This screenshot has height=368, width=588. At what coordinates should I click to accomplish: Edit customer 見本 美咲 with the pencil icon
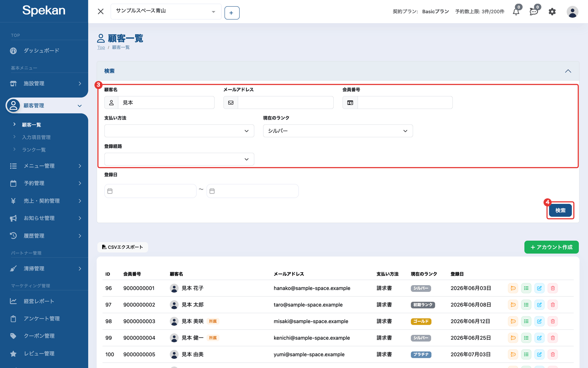point(539,321)
